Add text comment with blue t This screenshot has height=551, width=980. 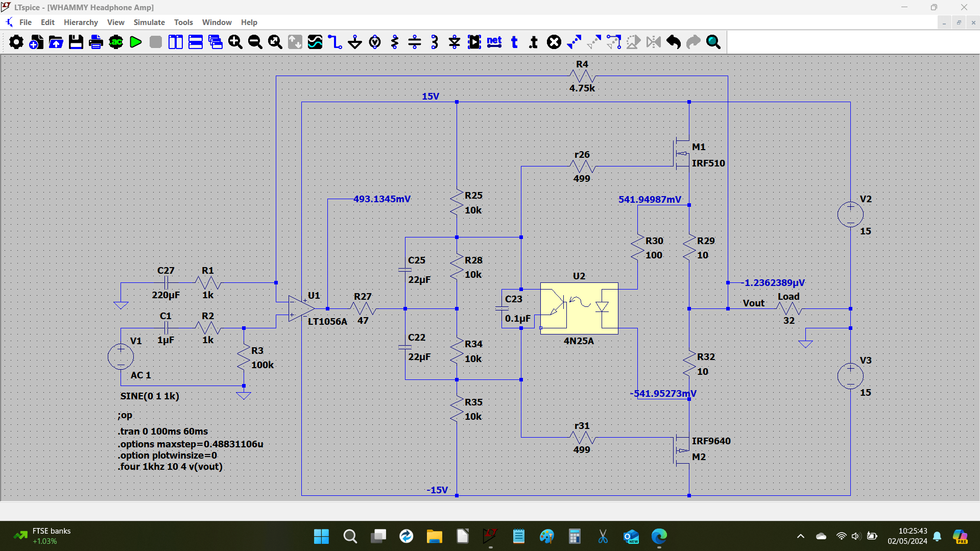514,42
